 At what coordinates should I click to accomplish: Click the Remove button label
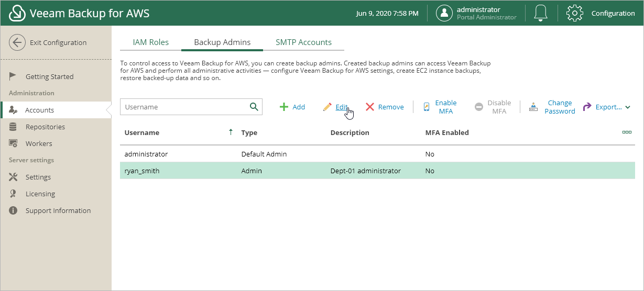coord(391,107)
